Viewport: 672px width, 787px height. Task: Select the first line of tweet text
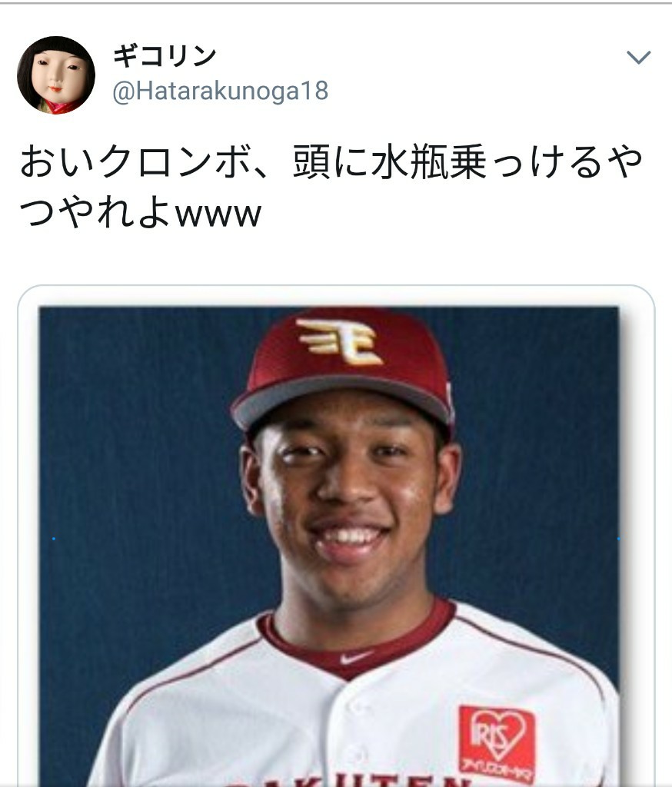[x=331, y=161]
